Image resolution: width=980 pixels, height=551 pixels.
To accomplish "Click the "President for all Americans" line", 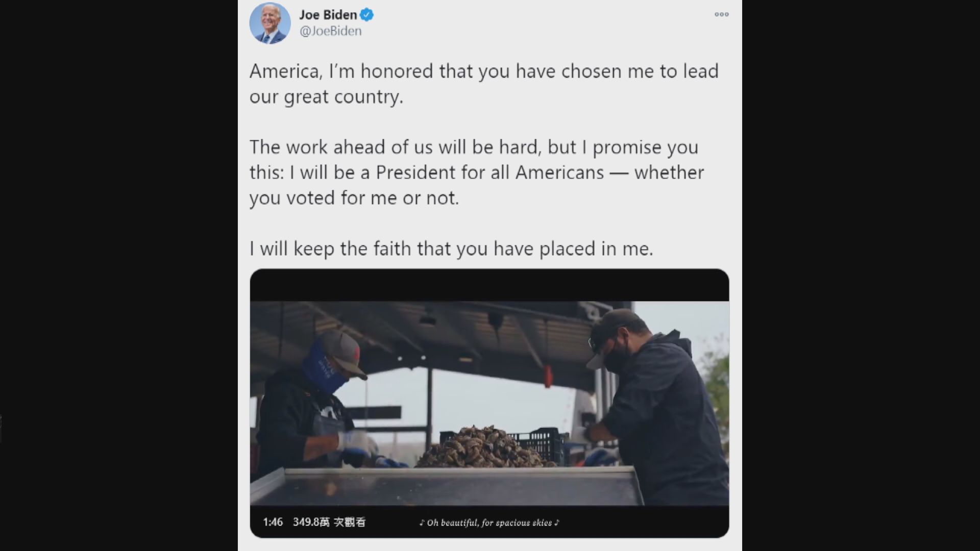I will click(476, 172).
